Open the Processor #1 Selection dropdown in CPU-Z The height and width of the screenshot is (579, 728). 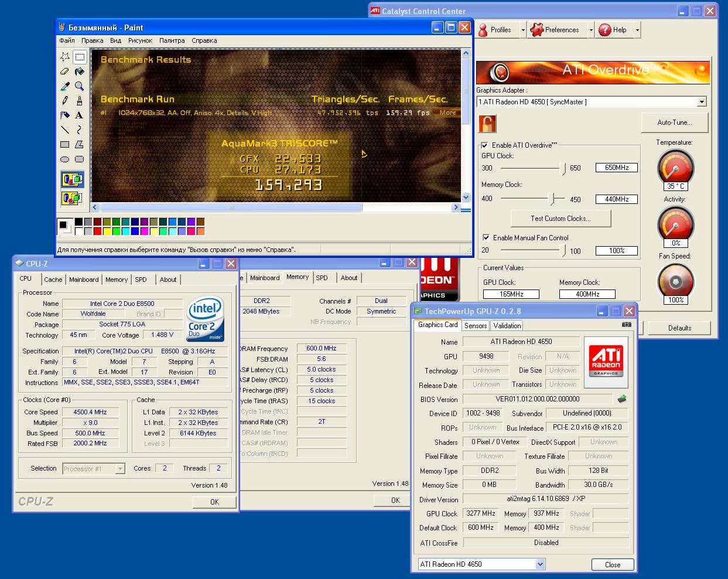[120, 469]
